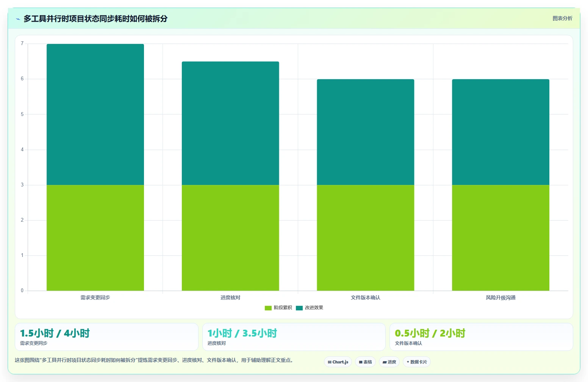
Task: Click the lightning icon beside the chart title
Action: coord(18,19)
